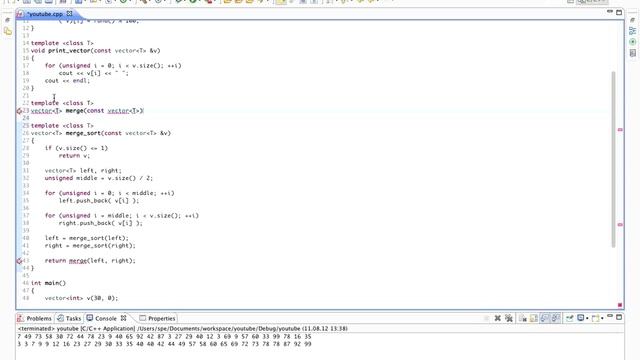Toggle show console when standard out changes
The image size is (640, 360).
click(x=545, y=318)
